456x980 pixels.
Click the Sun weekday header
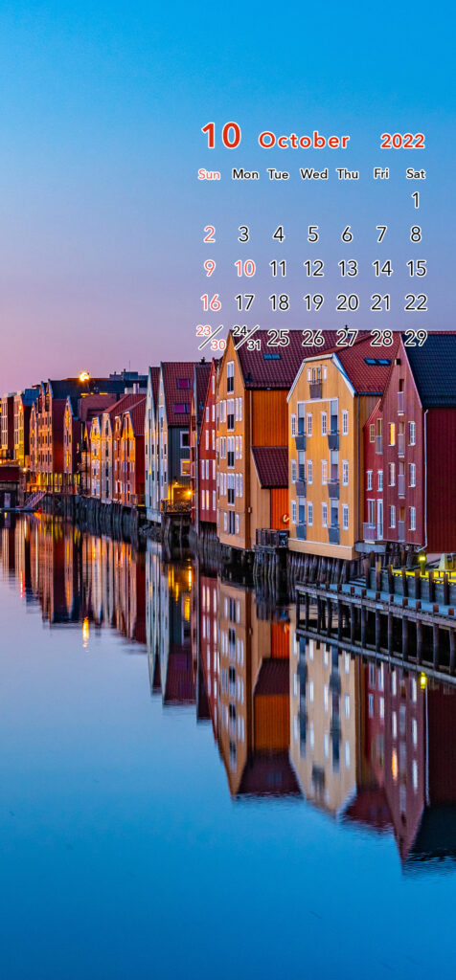coord(209,174)
